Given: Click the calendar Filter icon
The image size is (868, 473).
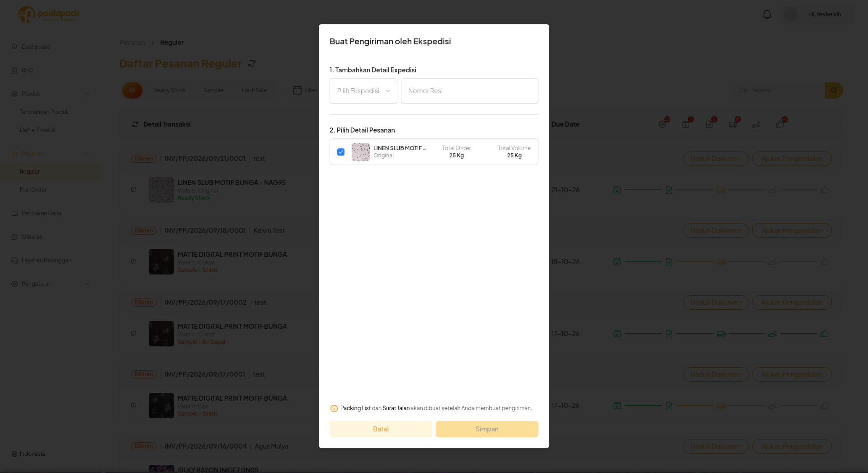Looking at the screenshot, I should (297, 90).
